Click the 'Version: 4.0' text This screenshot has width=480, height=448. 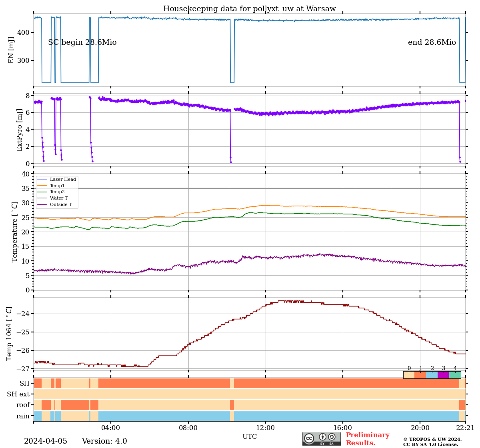pyautogui.click(x=104, y=441)
